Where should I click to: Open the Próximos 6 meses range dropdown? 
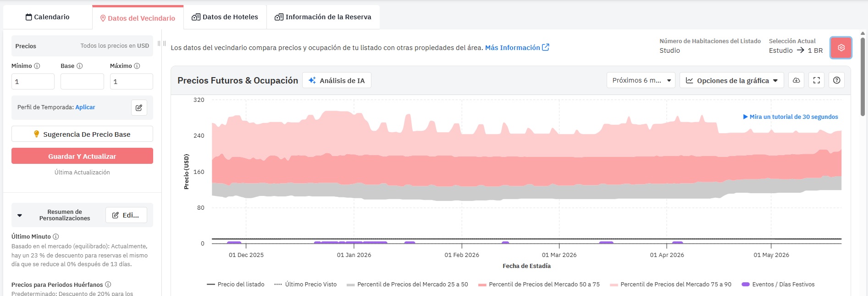coord(641,80)
